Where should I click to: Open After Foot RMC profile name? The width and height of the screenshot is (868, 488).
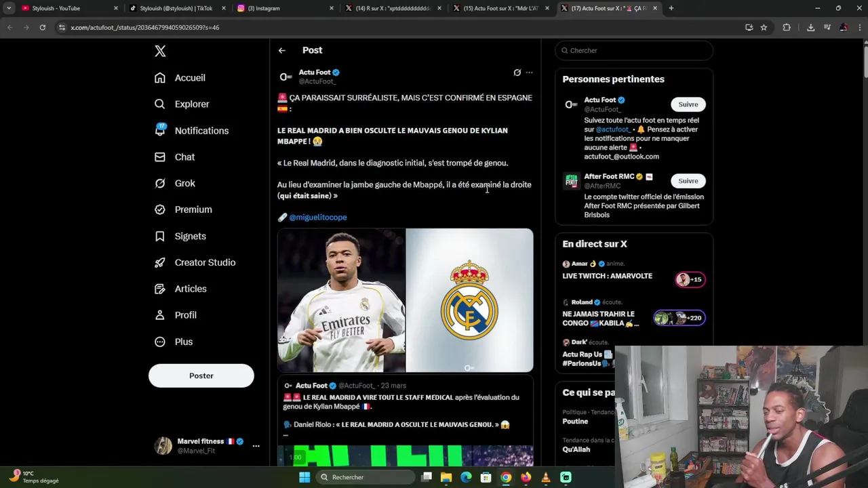point(609,176)
